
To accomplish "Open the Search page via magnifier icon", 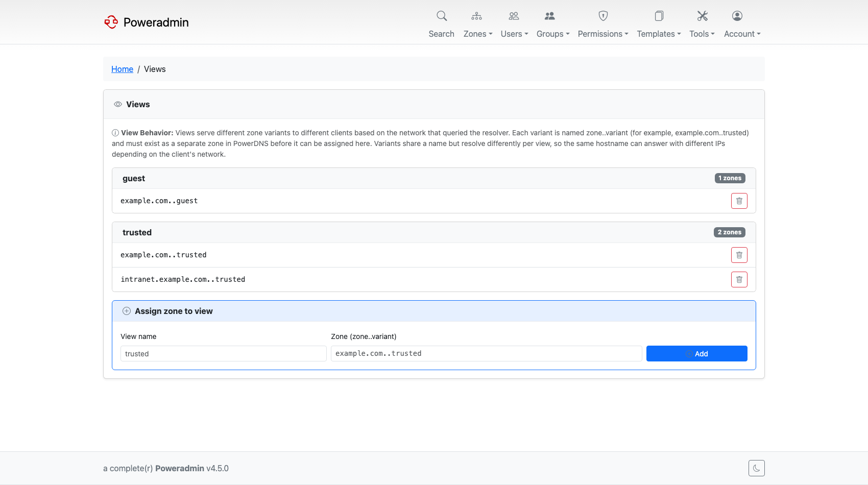I will click(442, 16).
